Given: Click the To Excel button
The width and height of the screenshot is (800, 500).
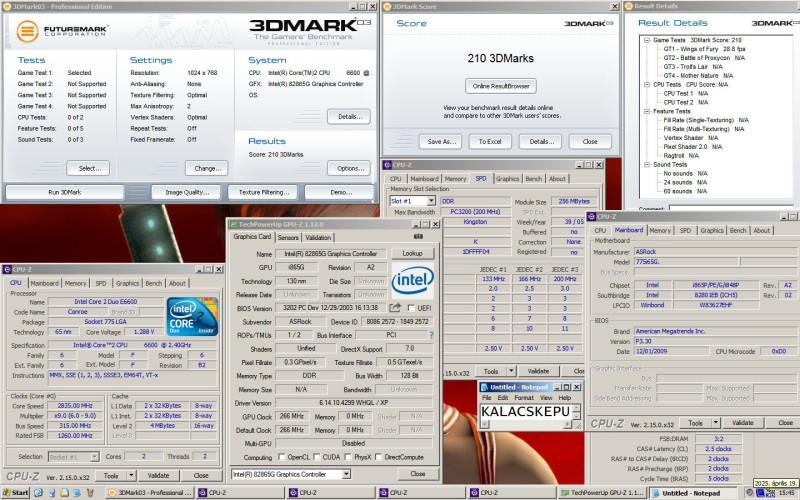Looking at the screenshot, I should (x=490, y=141).
